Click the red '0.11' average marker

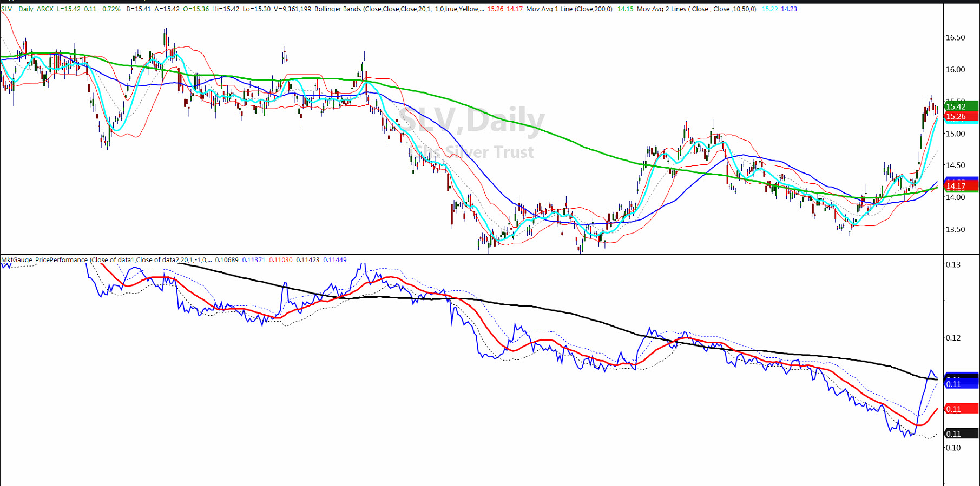(x=961, y=409)
